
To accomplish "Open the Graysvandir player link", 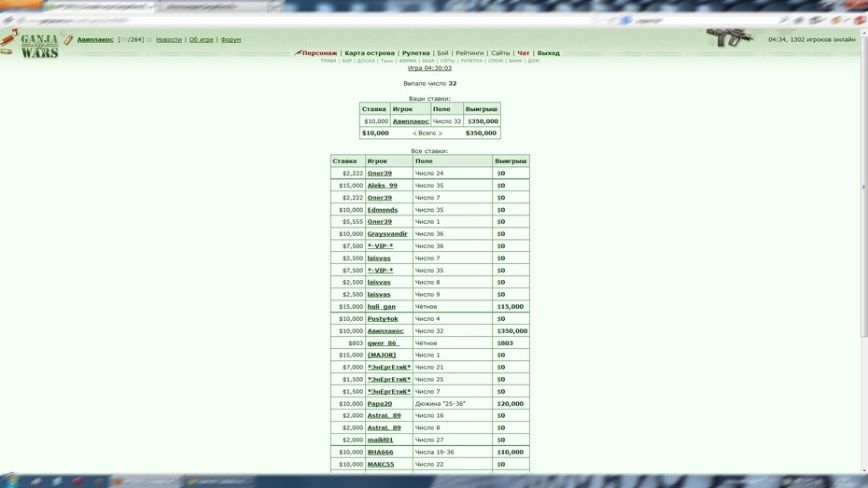I will click(387, 234).
